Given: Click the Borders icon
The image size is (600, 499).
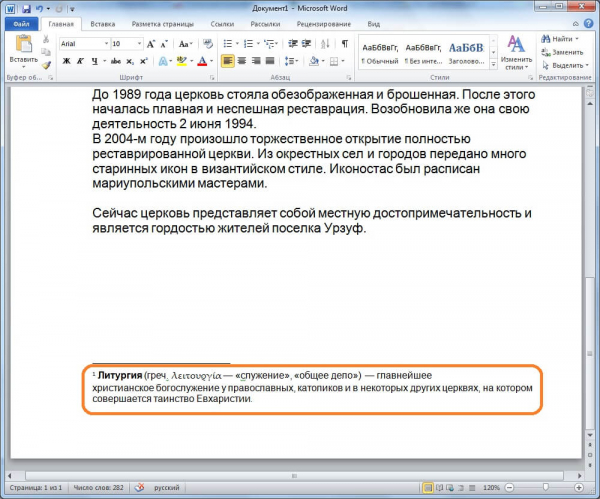Looking at the screenshot, I should click(334, 61).
